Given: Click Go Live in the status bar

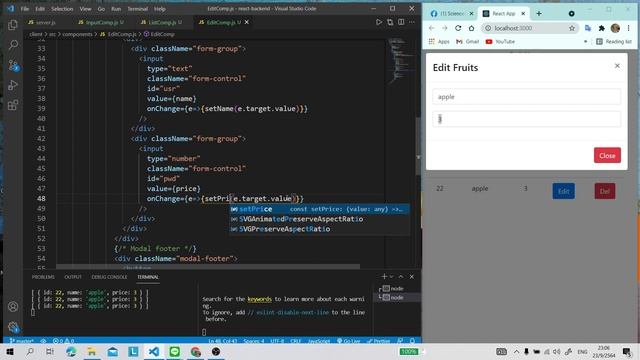Looking at the screenshot, I should [348, 341].
